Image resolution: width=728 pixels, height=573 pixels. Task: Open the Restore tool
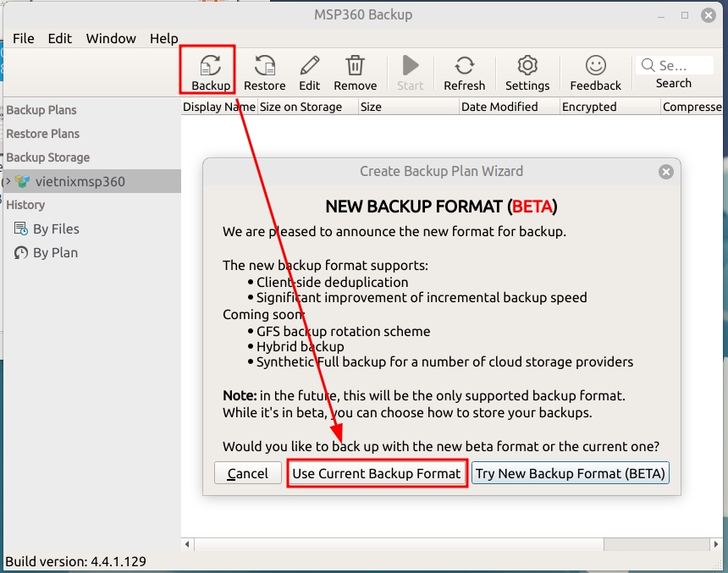[265, 71]
